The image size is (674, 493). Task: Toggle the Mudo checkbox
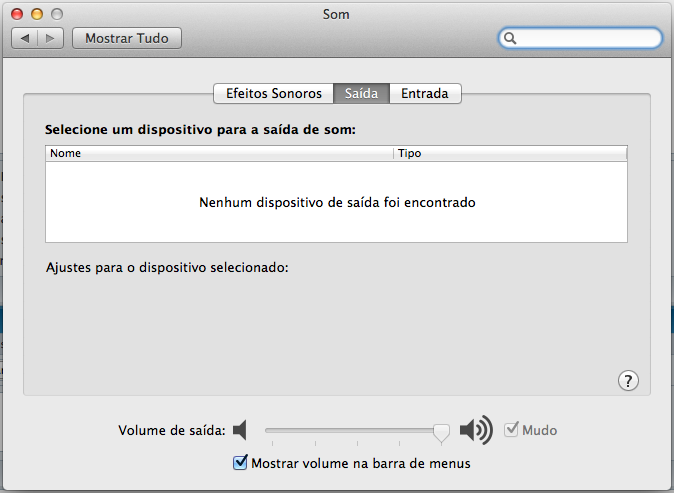(x=512, y=430)
